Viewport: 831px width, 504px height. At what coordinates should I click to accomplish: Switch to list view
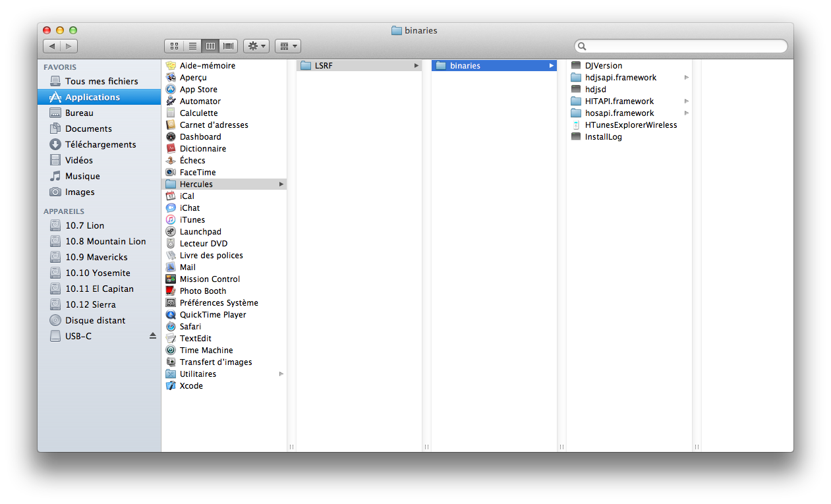tap(192, 46)
